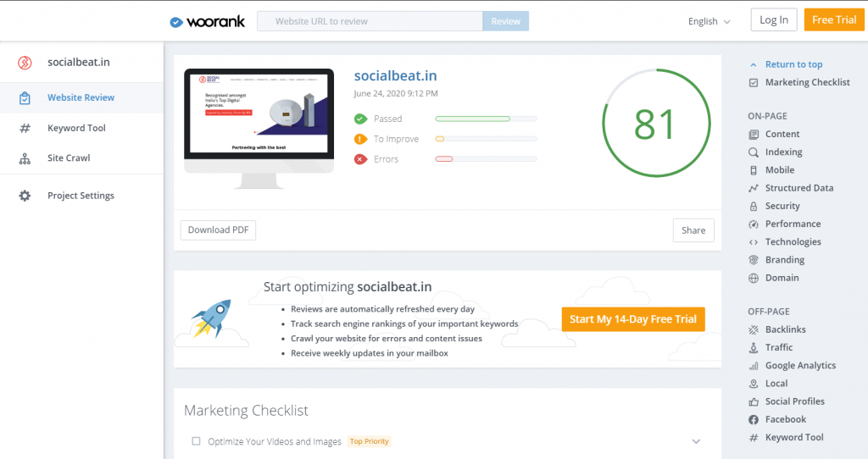Click the Technologies code brackets icon
This screenshot has width=868, height=459.
click(754, 242)
